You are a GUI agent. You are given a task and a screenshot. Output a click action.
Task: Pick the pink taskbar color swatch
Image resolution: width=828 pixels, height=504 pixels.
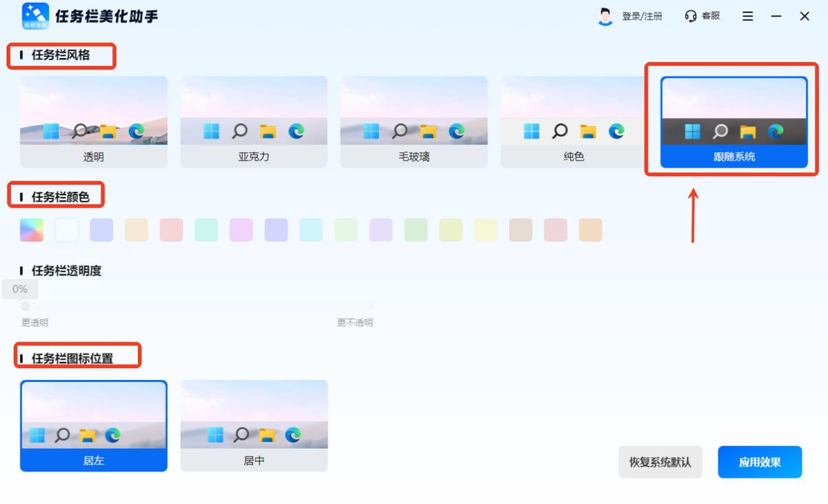[170, 230]
